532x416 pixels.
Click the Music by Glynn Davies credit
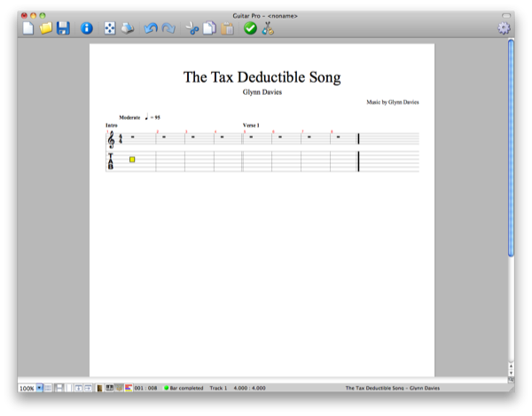pyautogui.click(x=392, y=102)
